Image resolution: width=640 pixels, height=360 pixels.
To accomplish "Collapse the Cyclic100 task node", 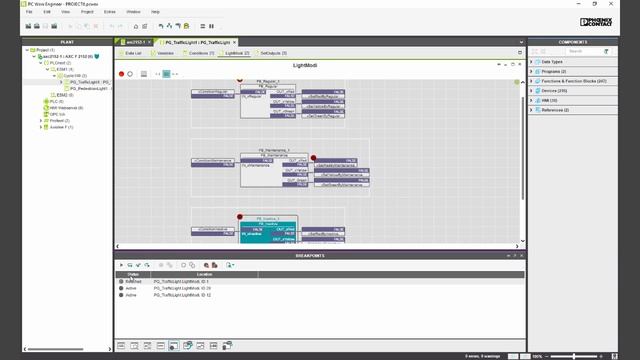I will point(54,76).
